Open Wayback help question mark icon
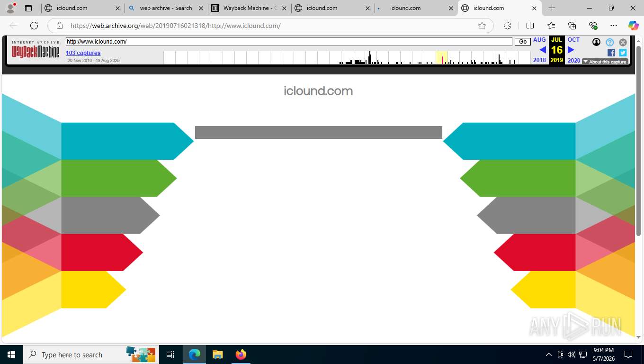 tap(610, 42)
